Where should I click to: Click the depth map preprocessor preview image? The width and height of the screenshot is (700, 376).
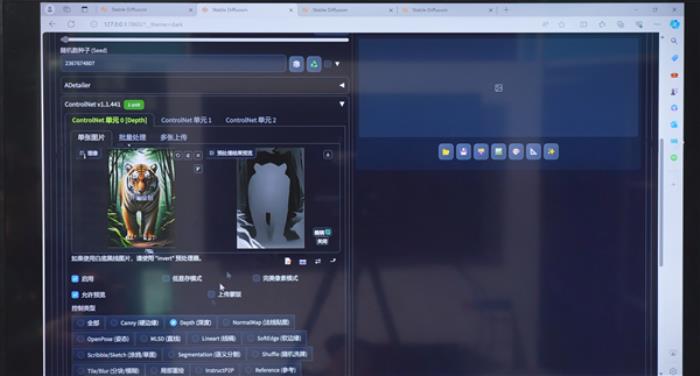coord(271,199)
